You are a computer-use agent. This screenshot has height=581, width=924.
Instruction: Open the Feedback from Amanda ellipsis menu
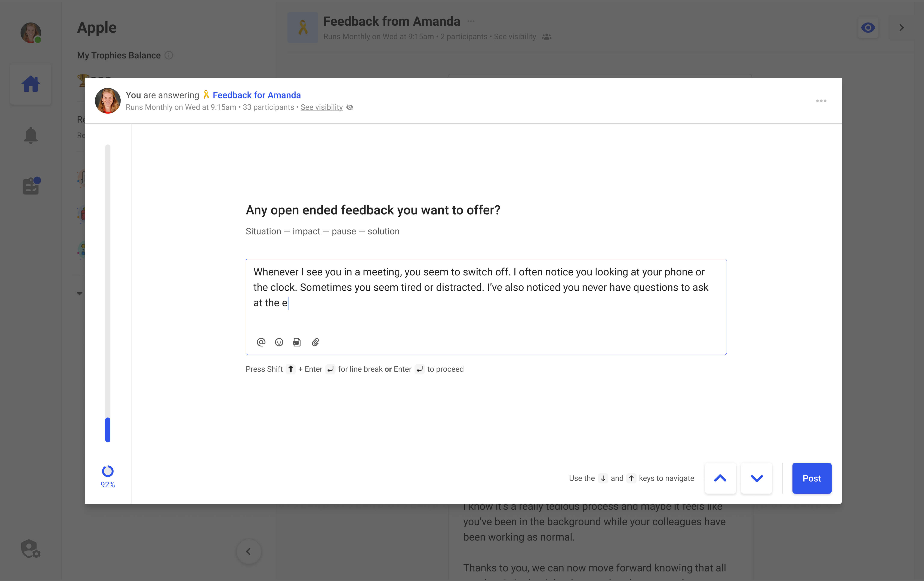click(471, 21)
